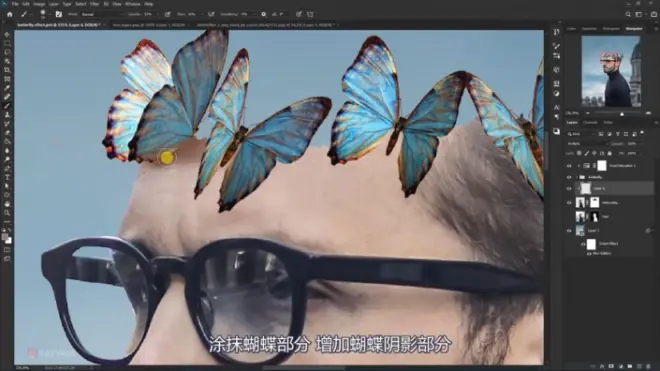660x371 pixels.
Task: Select the Eyedropper tool
Action: [x=7, y=88]
